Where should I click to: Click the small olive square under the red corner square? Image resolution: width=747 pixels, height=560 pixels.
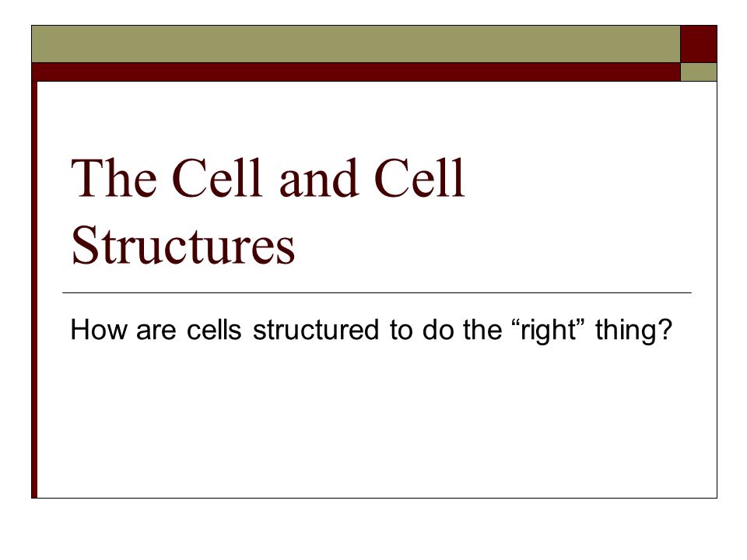(699, 72)
